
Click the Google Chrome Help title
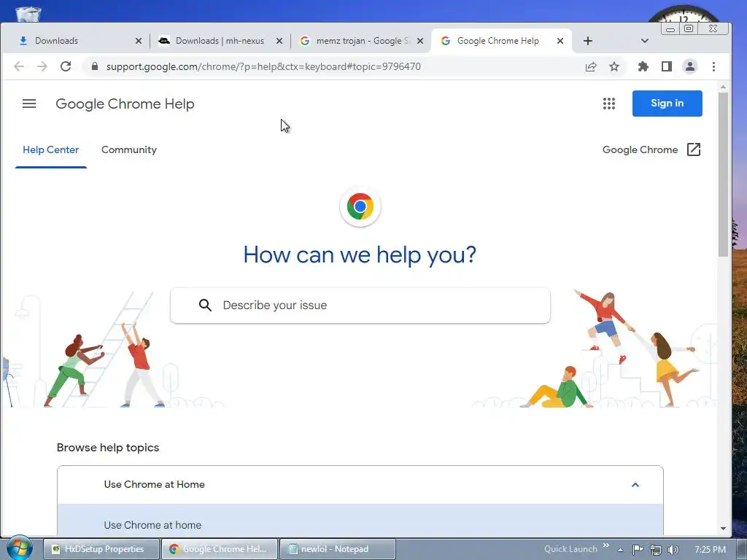[x=125, y=104]
